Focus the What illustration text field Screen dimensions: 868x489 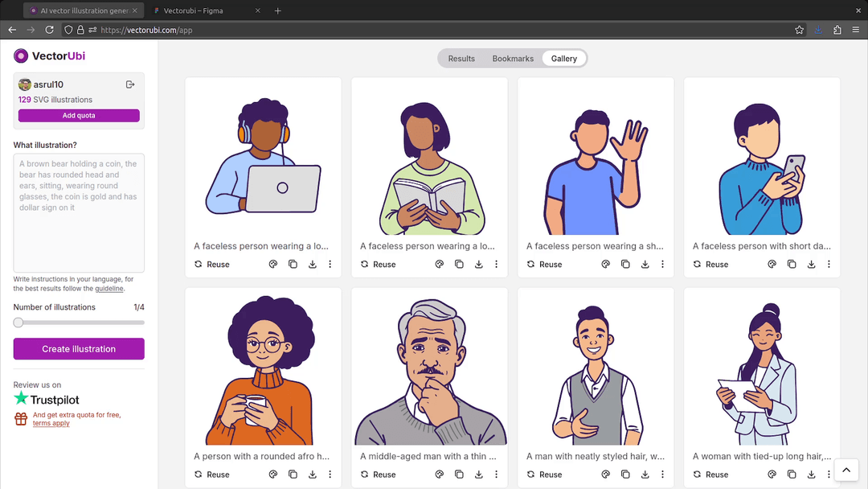[x=79, y=213]
